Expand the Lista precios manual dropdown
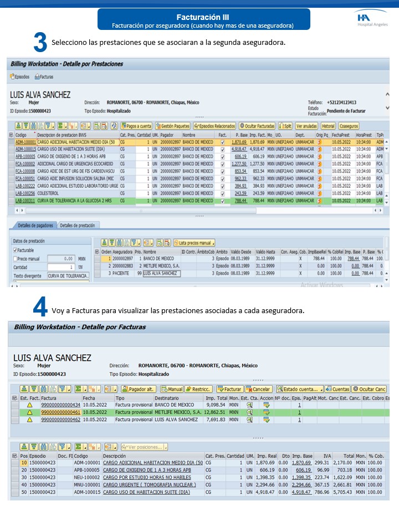 point(194,243)
